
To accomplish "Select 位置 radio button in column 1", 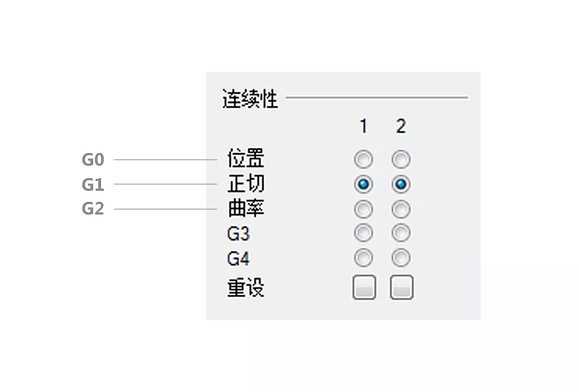I will [364, 160].
